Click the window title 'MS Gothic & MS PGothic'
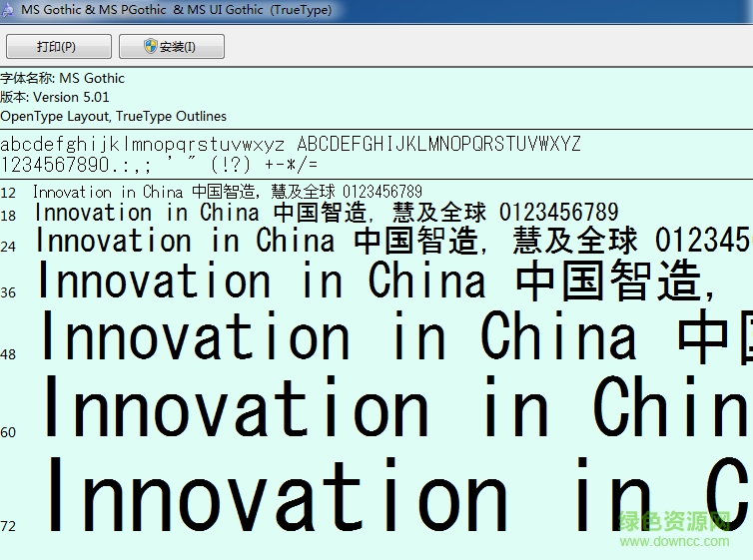 pyautogui.click(x=176, y=10)
